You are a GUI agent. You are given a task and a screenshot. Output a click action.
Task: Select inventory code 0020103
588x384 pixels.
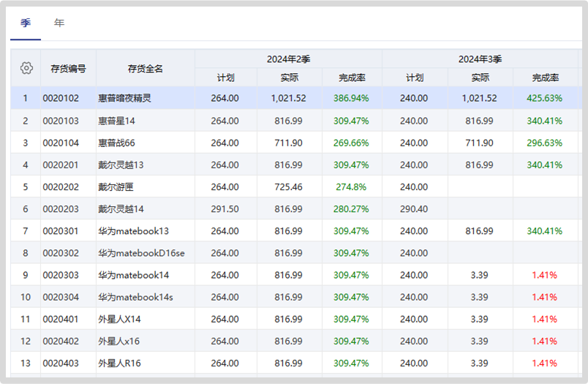coord(61,121)
